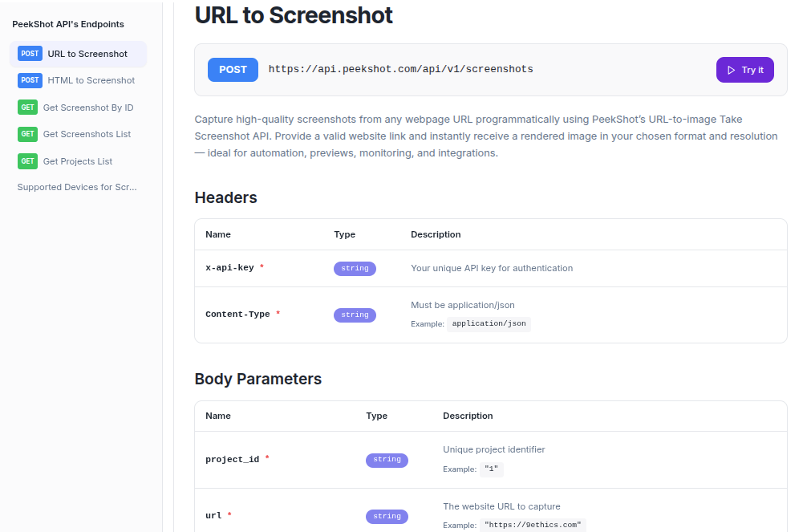
Task: Click the x-api-key header name
Action: click(x=229, y=268)
